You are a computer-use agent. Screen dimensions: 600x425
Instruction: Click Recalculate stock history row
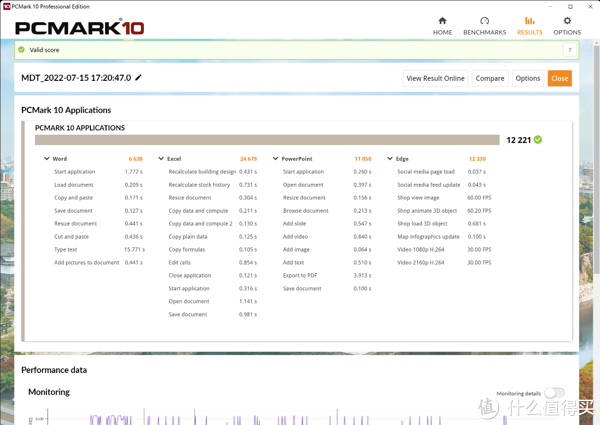click(x=213, y=185)
